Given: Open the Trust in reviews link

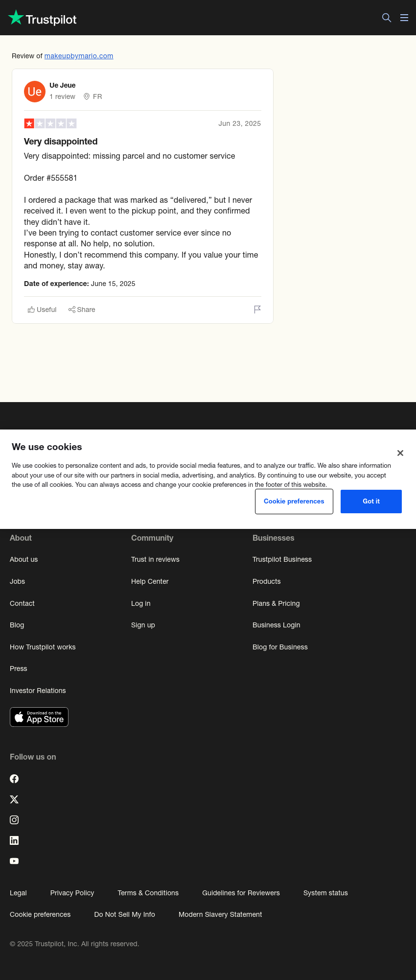Looking at the screenshot, I should coord(155,559).
